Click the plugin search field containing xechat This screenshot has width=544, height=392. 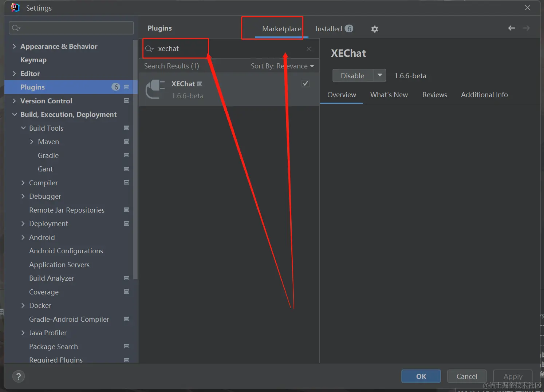229,49
